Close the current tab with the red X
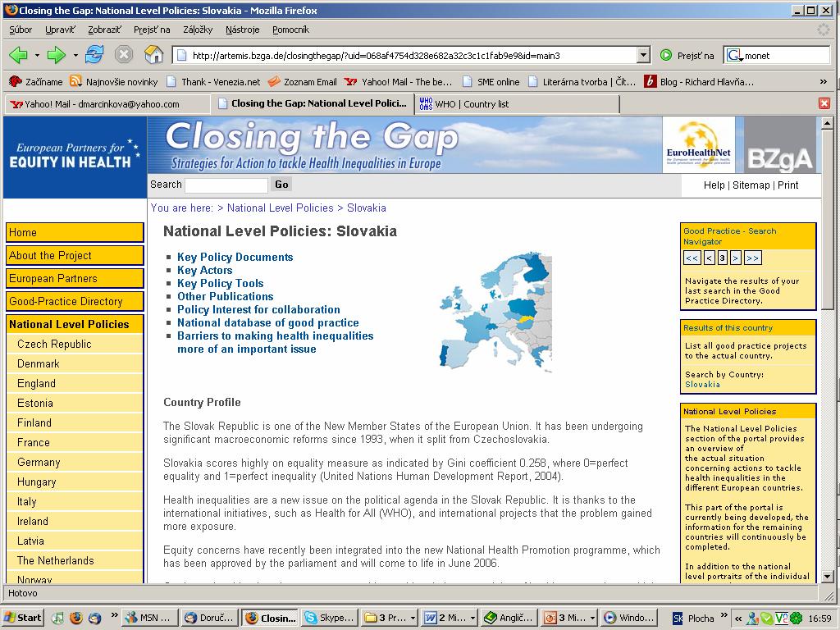840x630 pixels. (x=824, y=103)
